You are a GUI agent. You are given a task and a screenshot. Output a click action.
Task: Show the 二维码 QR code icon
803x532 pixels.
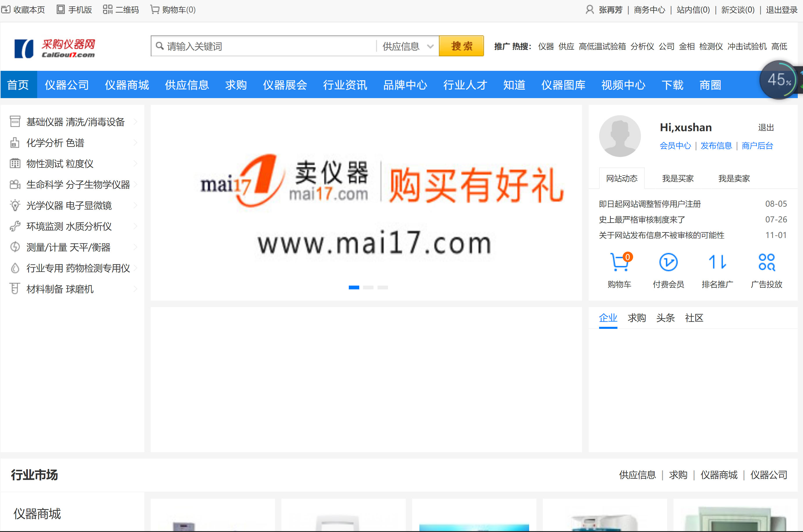(107, 10)
